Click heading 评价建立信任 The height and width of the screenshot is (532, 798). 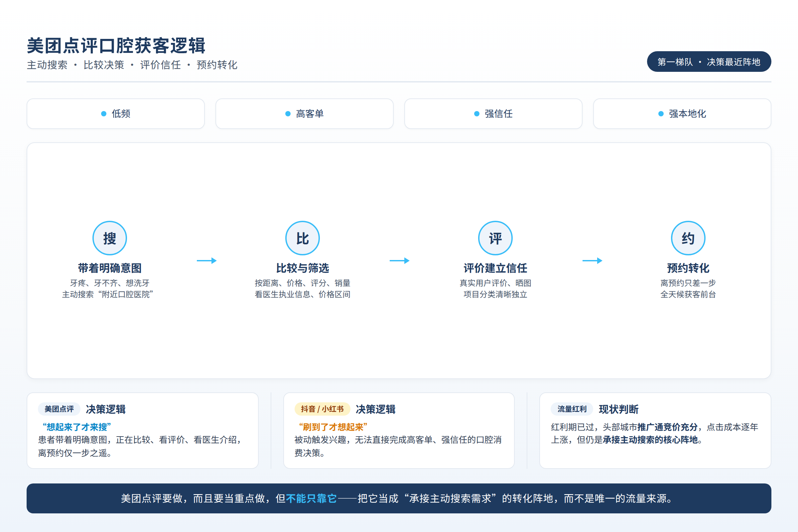(x=495, y=268)
